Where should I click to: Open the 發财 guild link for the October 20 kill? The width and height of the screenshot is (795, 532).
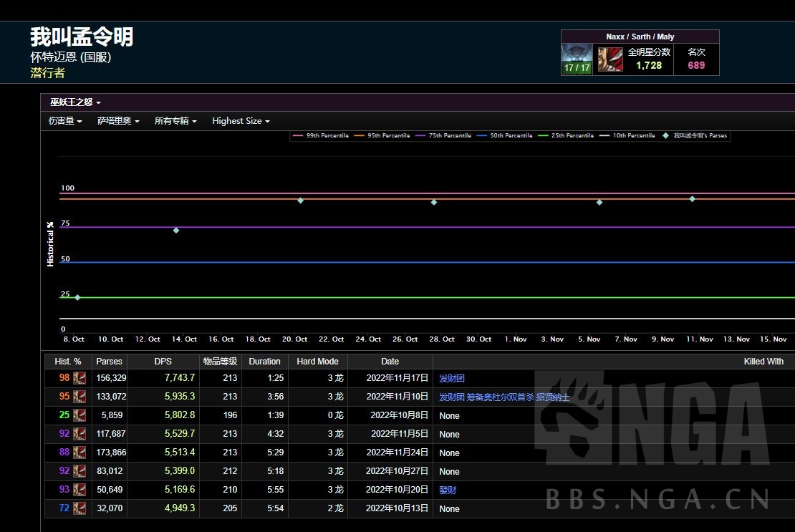point(448,490)
